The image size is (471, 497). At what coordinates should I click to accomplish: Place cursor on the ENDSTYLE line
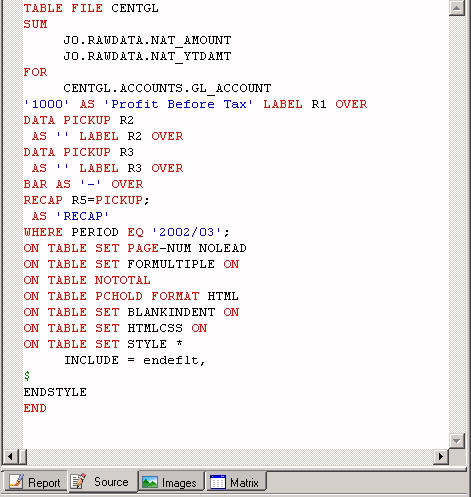[x=55, y=392]
